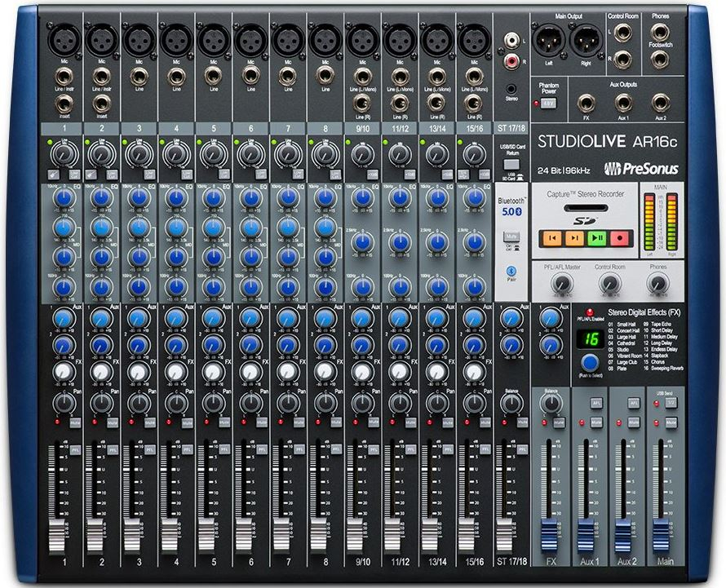Enable 48V phantom power
Screen dimensions: 726x588
pos(549,104)
